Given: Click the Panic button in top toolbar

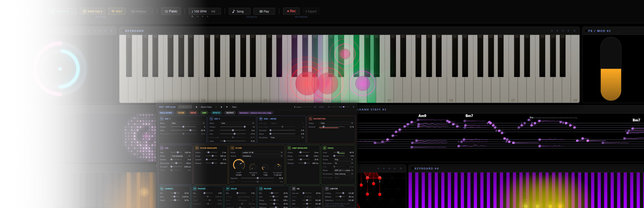Looking at the screenshot, I should coord(171,11).
